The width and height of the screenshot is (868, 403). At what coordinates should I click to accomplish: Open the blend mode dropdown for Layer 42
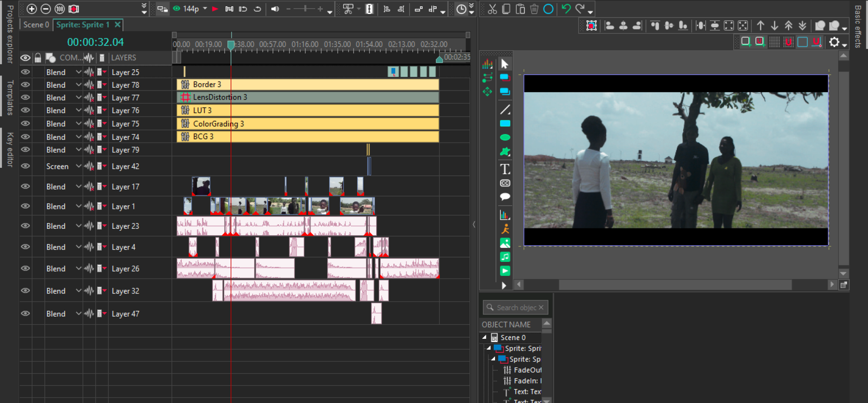pos(78,166)
